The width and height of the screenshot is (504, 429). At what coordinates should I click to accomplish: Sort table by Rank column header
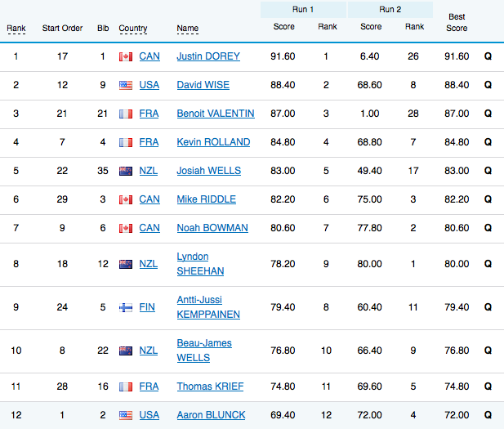(16, 29)
